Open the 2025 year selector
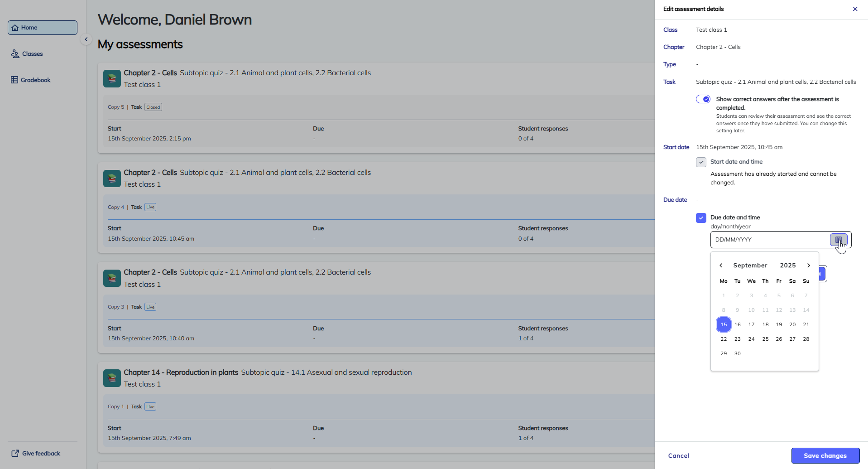Screen dimensions: 868x469 pos(788,266)
